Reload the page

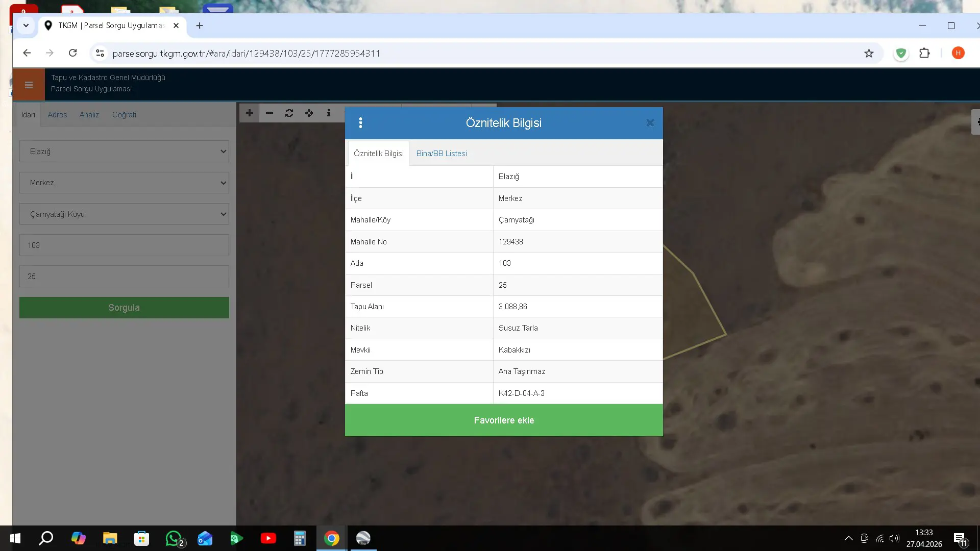pyautogui.click(x=73, y=53)
